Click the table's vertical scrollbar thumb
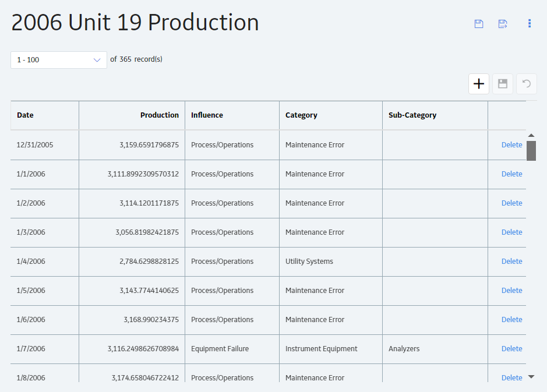 (x=531, y=151)
